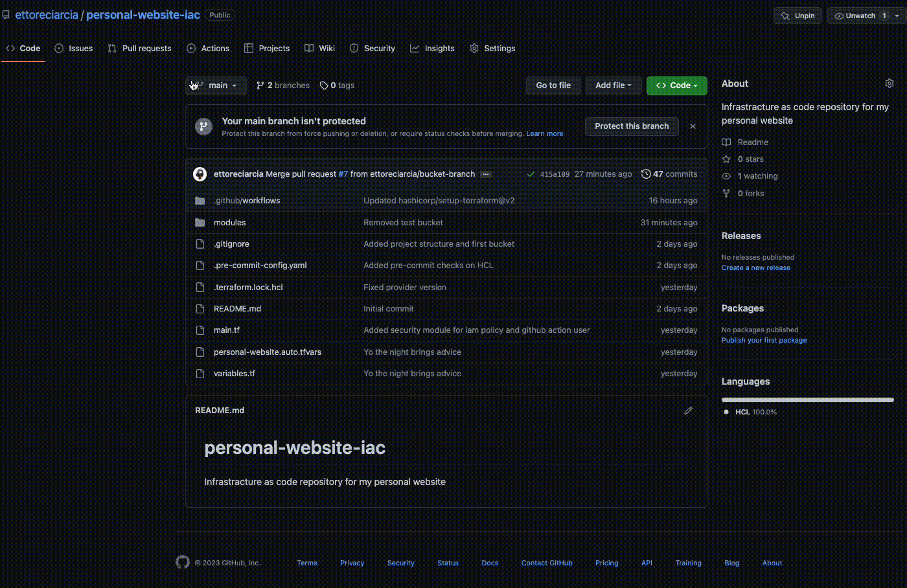The image size is (907, 588).
Task: Open the .gitignore file
Action: tap(231, 244)
